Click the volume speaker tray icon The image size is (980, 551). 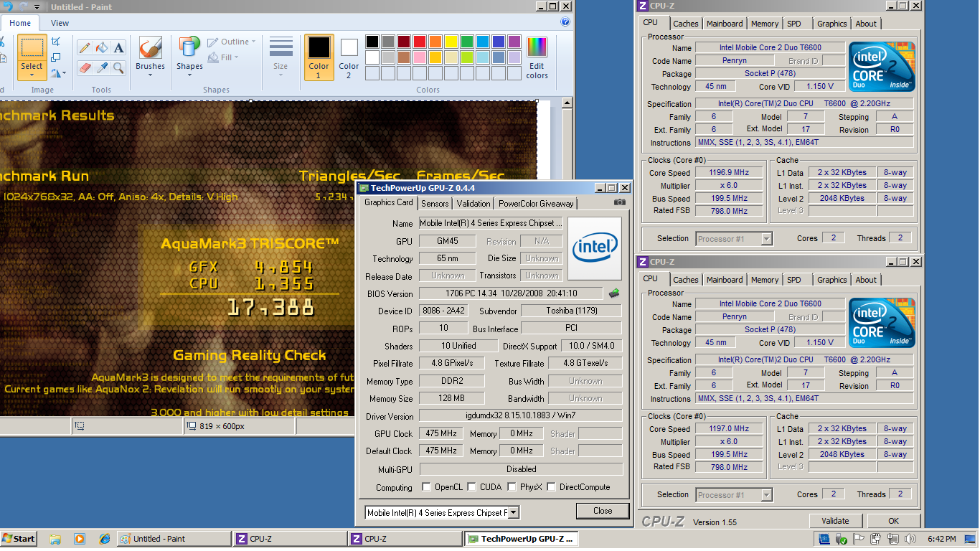(910, 539)
